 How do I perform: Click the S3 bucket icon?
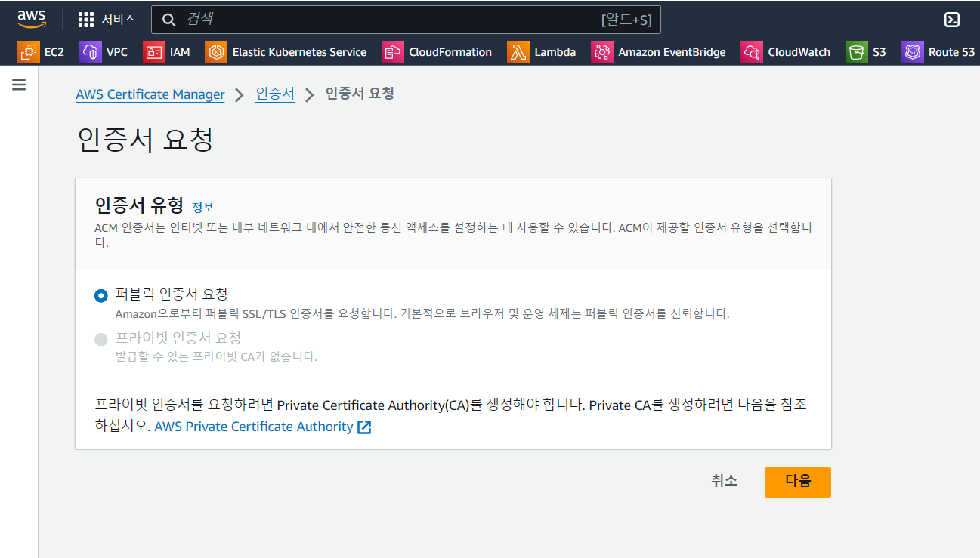[x=857, y=52]
